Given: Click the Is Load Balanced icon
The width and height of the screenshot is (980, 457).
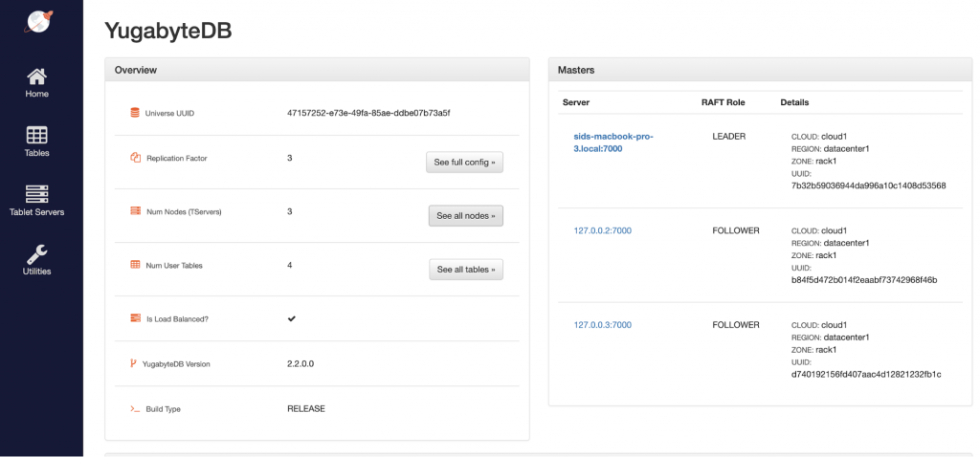Looking at the screenshot, I should (135, 318).
